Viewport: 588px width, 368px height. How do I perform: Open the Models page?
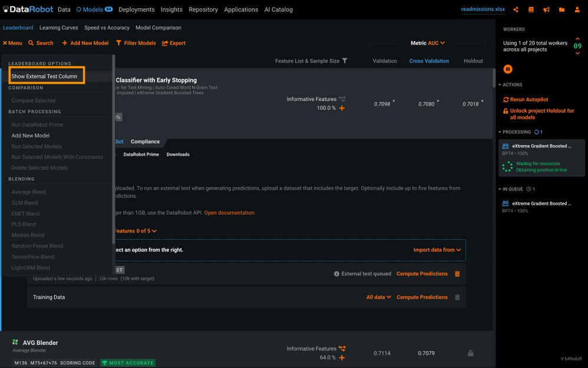94,10
